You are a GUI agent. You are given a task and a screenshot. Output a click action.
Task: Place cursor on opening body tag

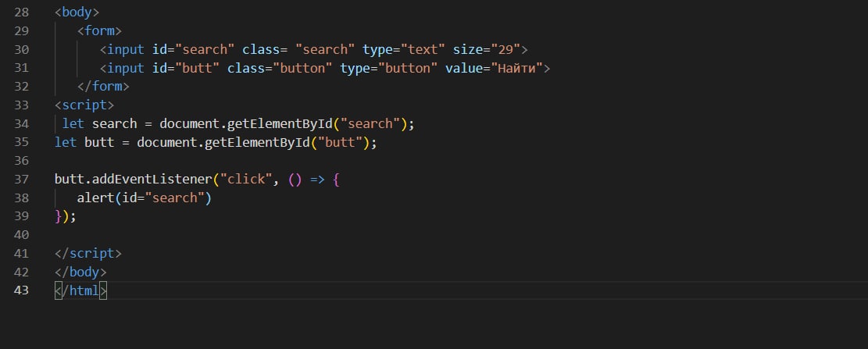[77, 12]
